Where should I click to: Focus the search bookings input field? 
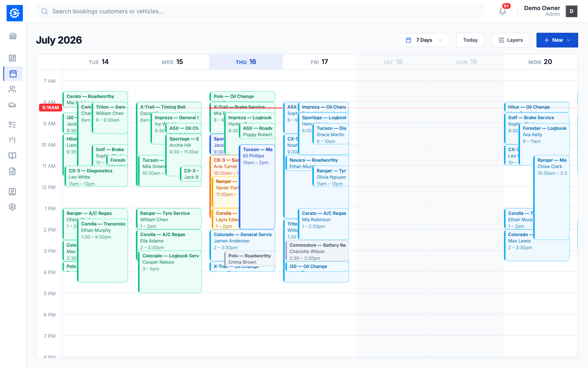tap(260, 11)
